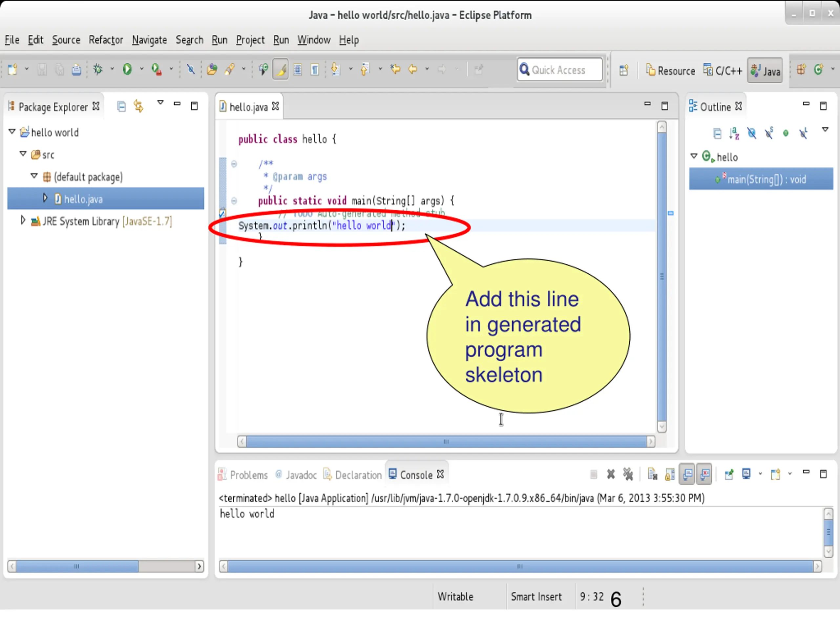Select the Java perspective button

click(x=765, y=70)
